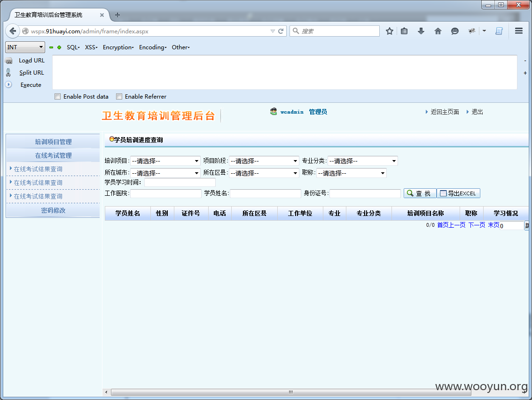Select 培训项目管理 sidebar section

pyautogui.click(x=53, y=142)
